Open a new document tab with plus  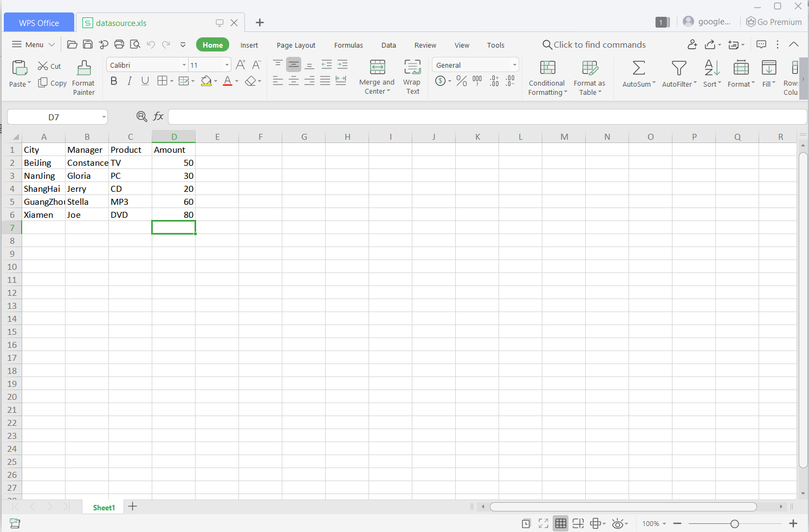coord(260,23)
